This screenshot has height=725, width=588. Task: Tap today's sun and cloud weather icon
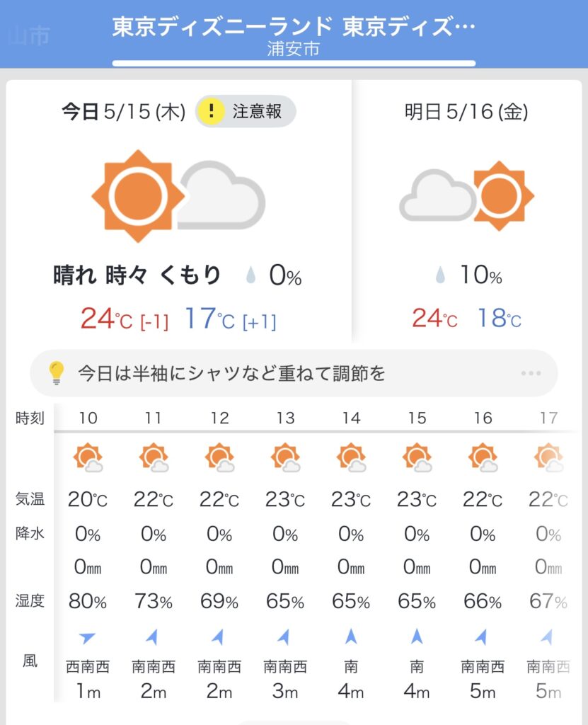pos(178,195)
